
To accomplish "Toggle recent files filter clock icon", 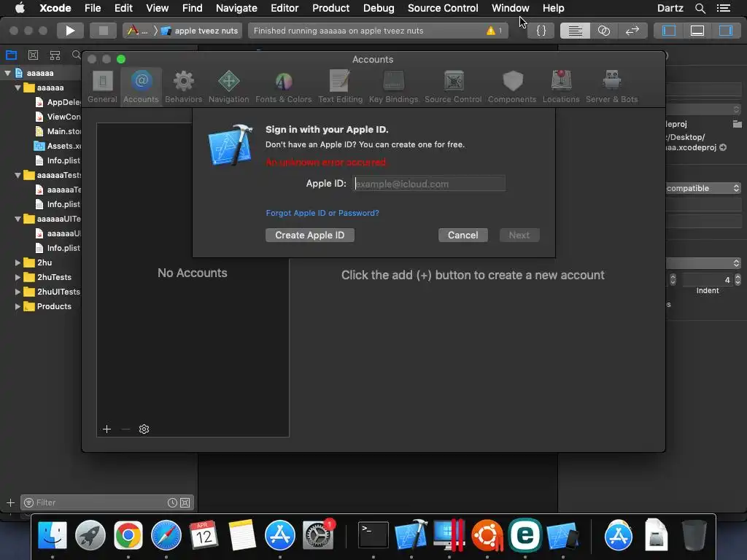I will (172, 502).
